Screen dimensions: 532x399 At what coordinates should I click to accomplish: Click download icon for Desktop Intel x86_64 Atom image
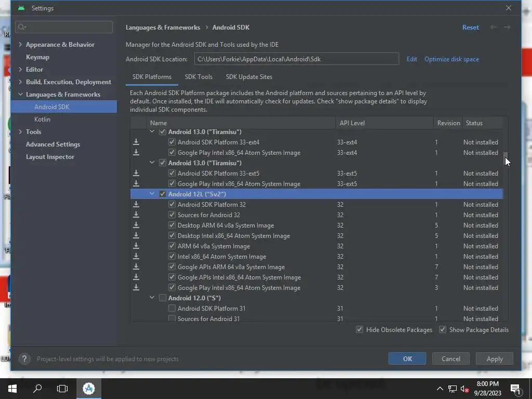point(136,236)
